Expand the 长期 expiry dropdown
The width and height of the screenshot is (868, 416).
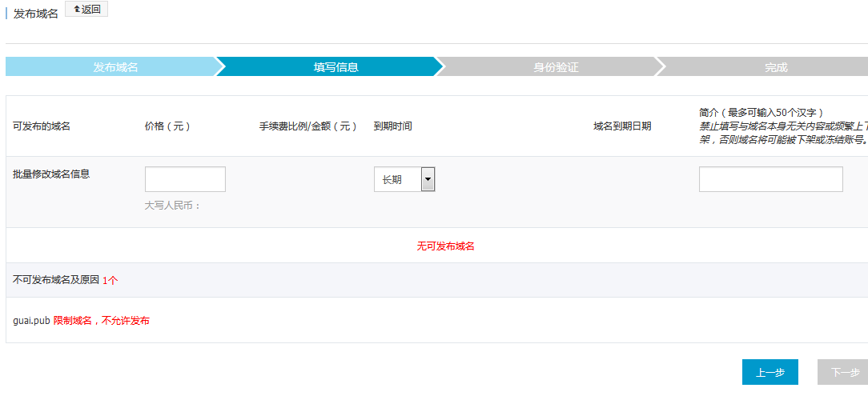click(404, 180)
